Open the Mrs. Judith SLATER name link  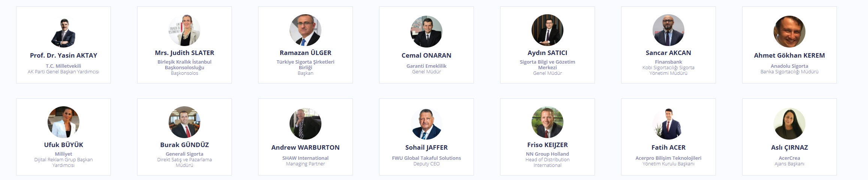click(184, 53)
